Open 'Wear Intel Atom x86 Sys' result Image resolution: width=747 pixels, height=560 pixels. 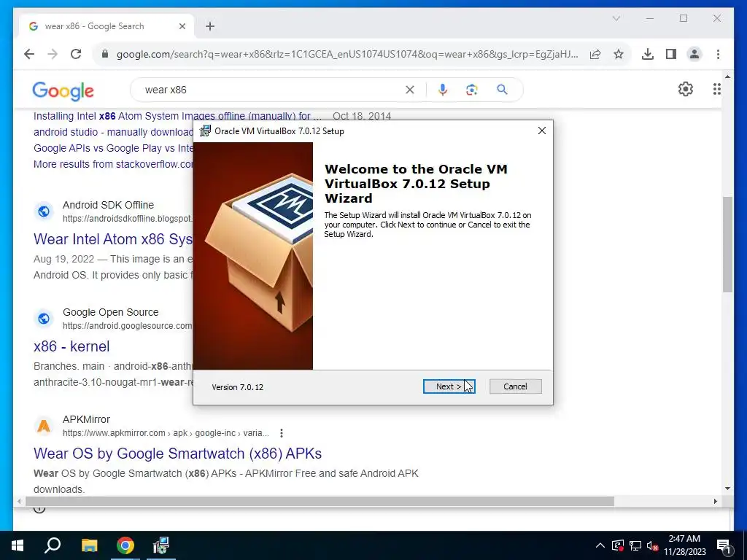click(113, 239)
